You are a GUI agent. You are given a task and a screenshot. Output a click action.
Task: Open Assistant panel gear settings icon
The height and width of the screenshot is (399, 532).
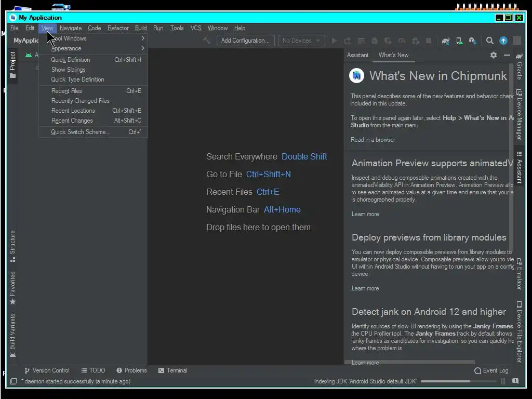tap(494, 55)
